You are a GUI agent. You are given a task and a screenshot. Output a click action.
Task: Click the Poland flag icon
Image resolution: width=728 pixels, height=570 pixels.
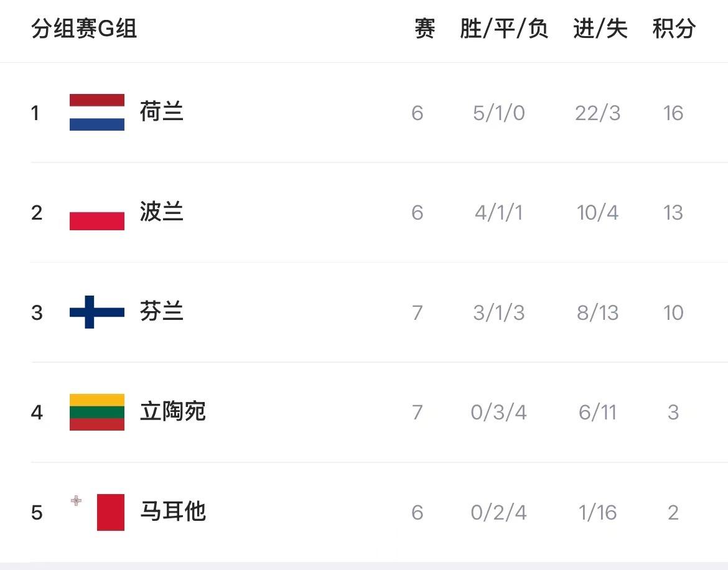pos(96,213)
